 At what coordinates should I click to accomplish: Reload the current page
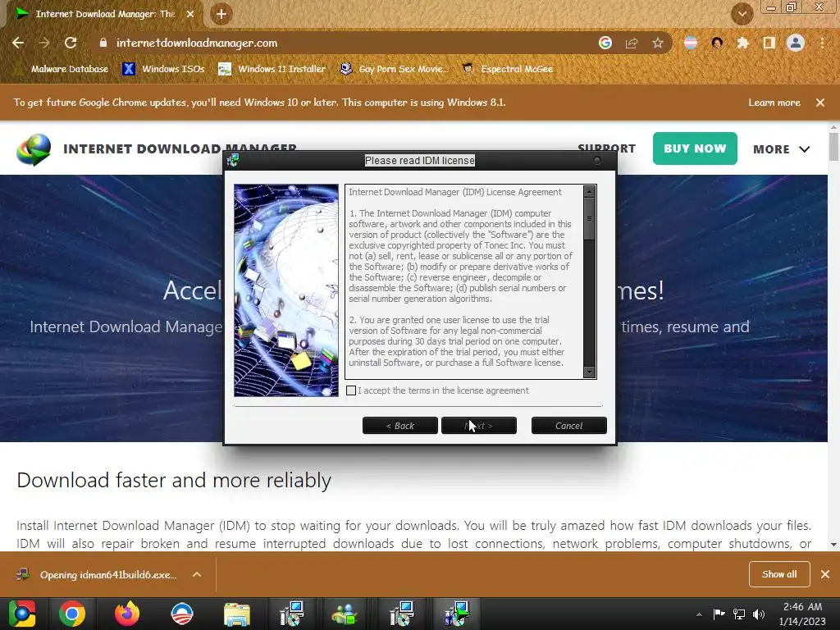71,43
